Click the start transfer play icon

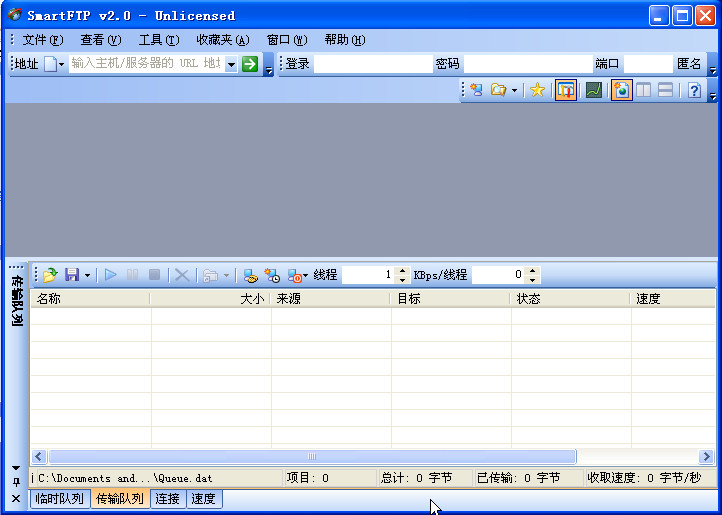click(x=111, y=275)
